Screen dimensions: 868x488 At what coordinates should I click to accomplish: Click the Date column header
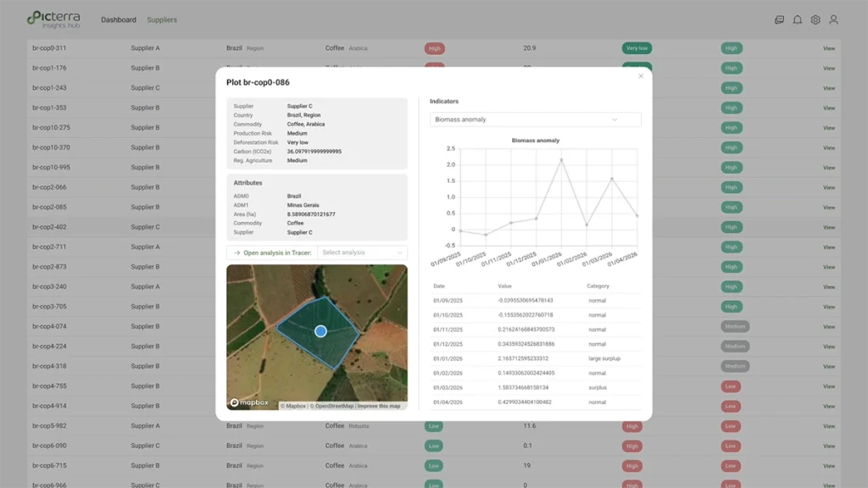(x=439, y=286)
